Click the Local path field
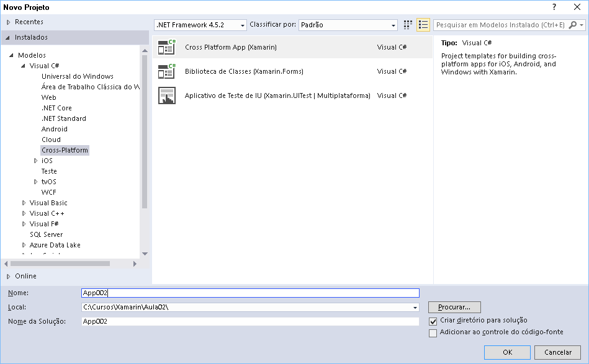Image resolution: width=589 pixels, height=364 pixels. click(250, 308)
